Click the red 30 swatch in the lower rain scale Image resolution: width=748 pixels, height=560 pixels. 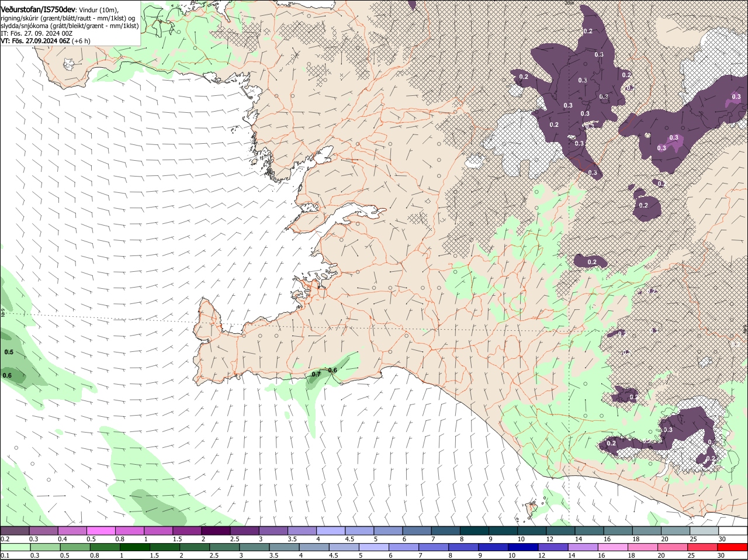pos(732,547)
